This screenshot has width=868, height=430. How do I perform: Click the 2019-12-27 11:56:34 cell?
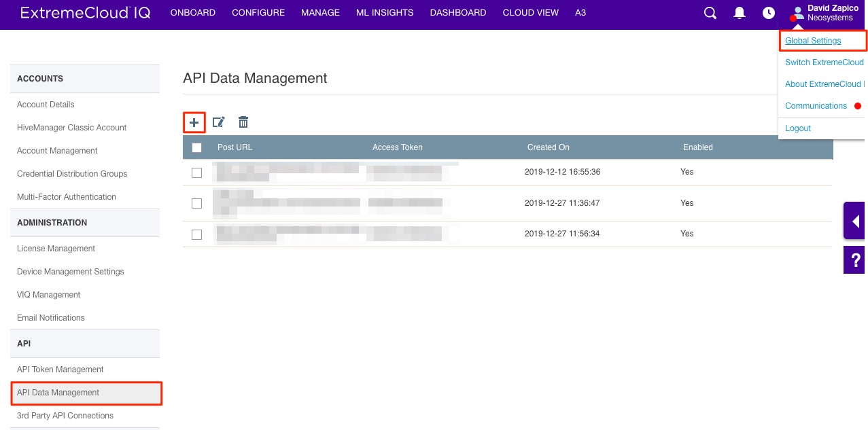[x=562, y=234]
